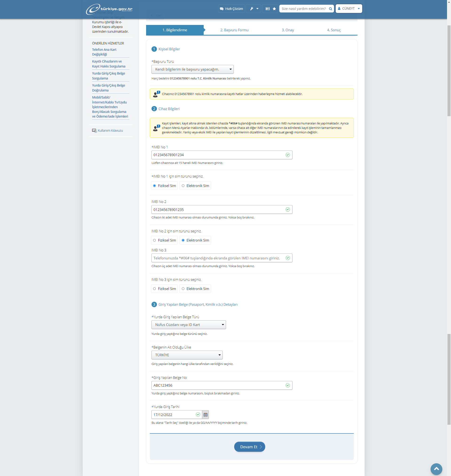The height and width of the screenshot is (476, 451).
Task: Select Fiziksel Sim for IMEI No 2
Action: pos(155,240)
